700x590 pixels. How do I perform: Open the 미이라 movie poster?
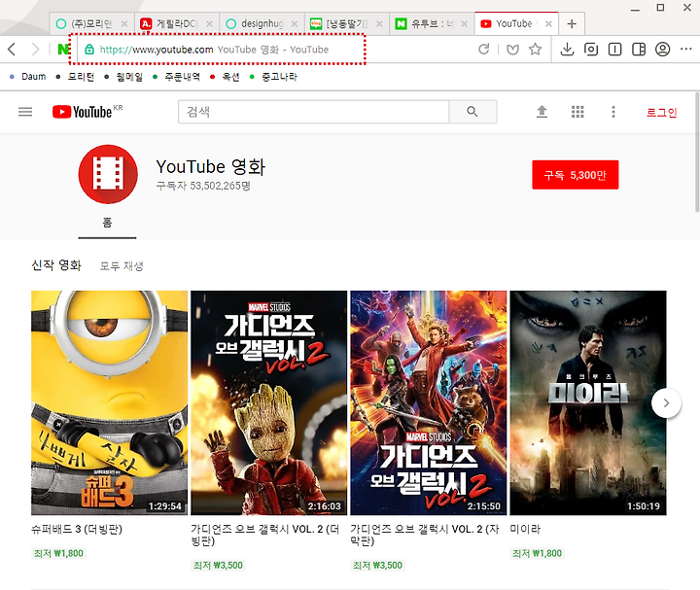(x=588, y=403)
